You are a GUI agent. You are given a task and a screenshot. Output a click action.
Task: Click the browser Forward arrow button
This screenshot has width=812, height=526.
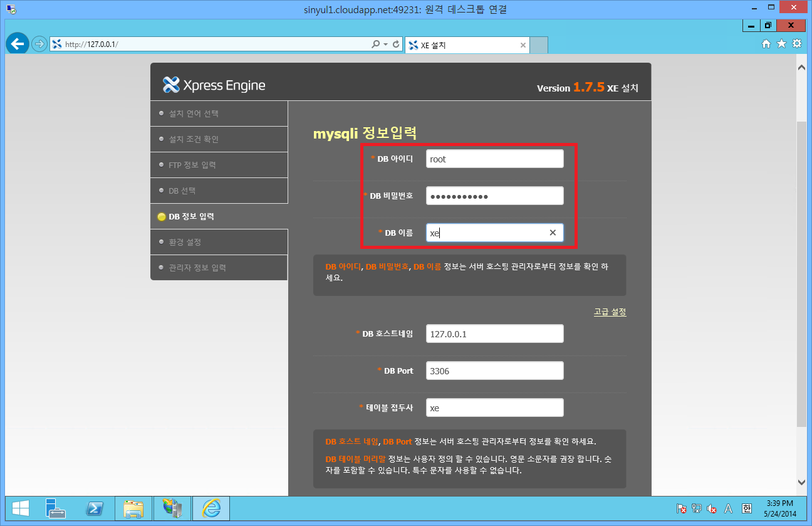(x=39, y=44)
